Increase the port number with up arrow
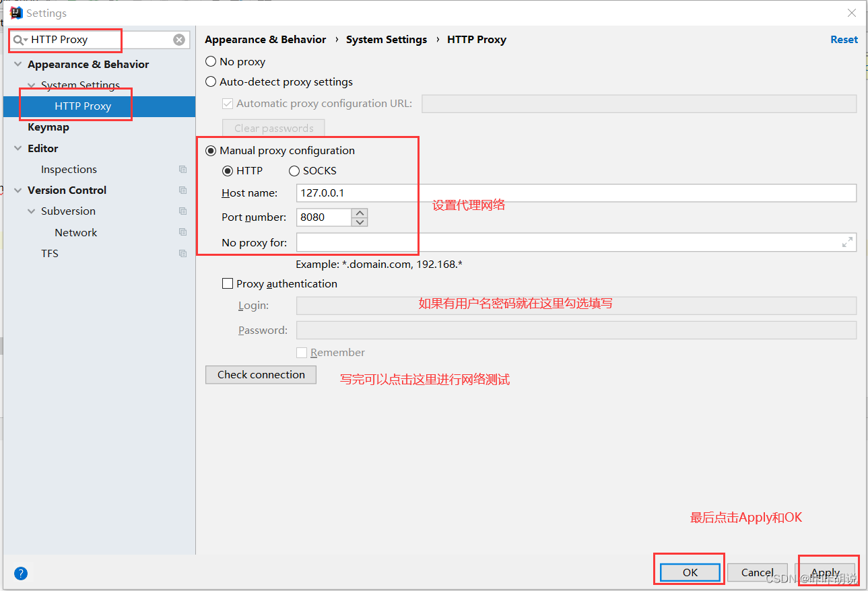The image size is (868, 591). click(x=360, y=213)
